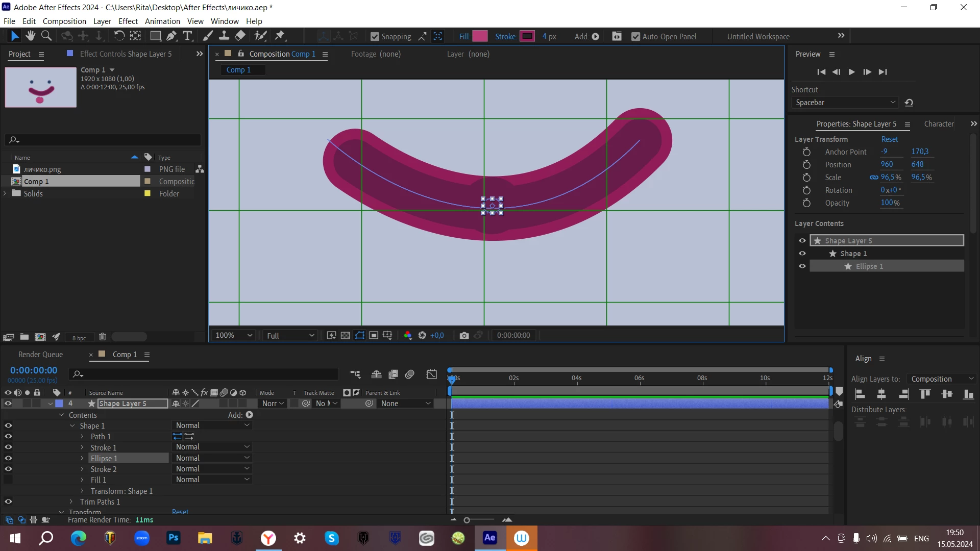Take a snapshot with camera icon
Image resolution: width=980 pixels, height=551 pixels.
tap(464, 335)
